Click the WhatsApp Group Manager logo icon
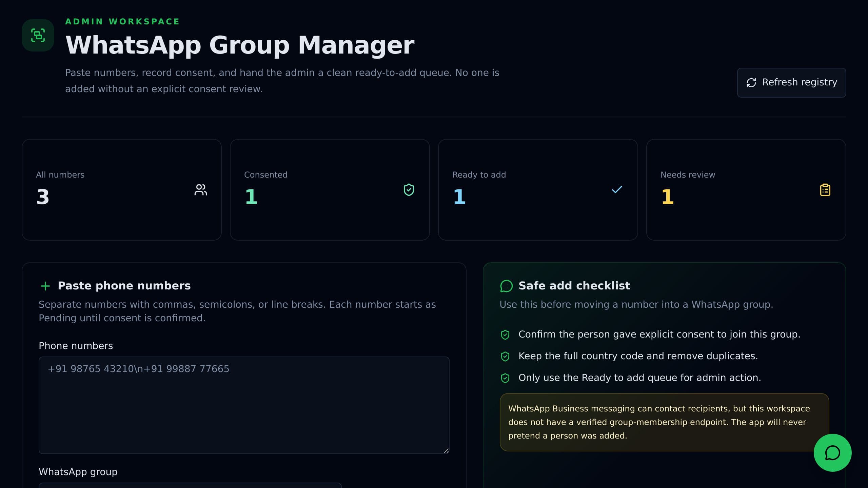 38,35
